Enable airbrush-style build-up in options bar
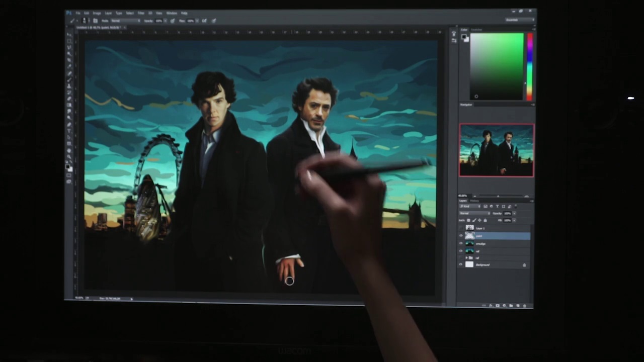The height and width of the screenshot is (362, 644). click(x=204, y=21)
